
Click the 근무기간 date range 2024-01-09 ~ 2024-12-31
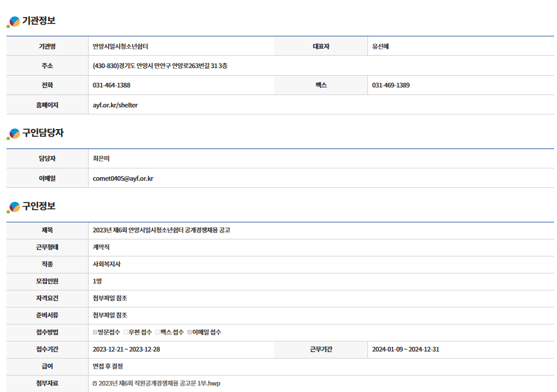(406, 350)
